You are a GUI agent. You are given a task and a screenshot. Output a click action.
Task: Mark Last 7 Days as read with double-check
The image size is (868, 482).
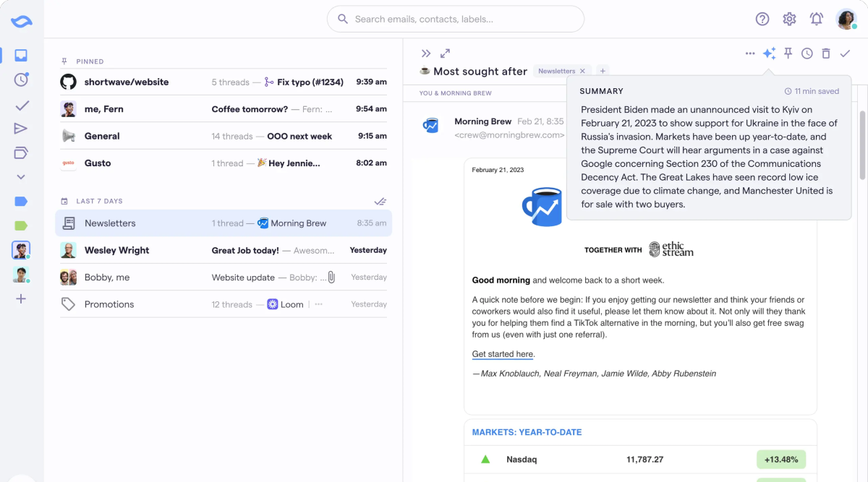(x=381, y=201)
